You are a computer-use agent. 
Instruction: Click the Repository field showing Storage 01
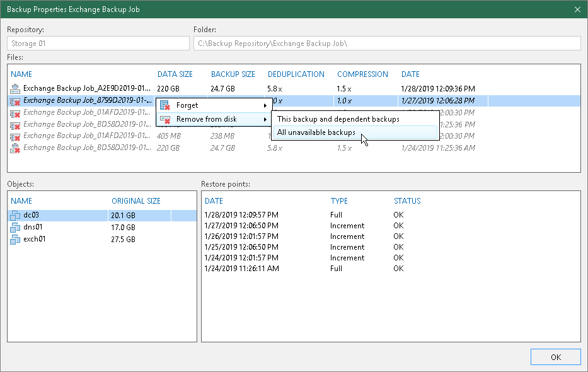pyautogui.click(x=98, y=43)
